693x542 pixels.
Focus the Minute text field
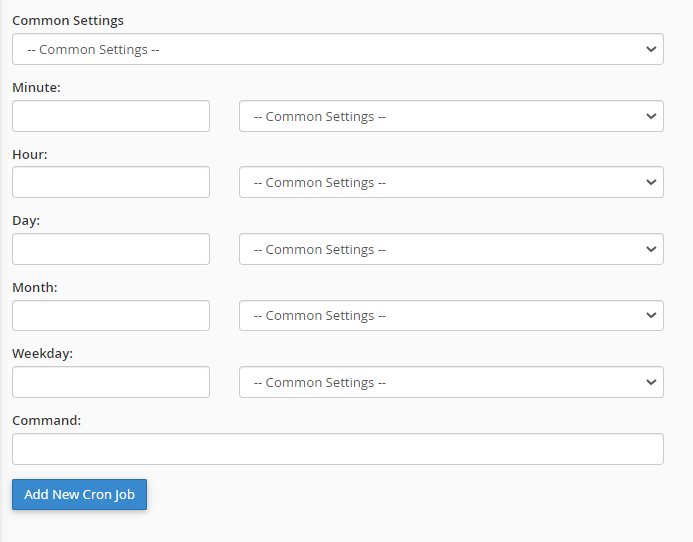click(111, 116)
